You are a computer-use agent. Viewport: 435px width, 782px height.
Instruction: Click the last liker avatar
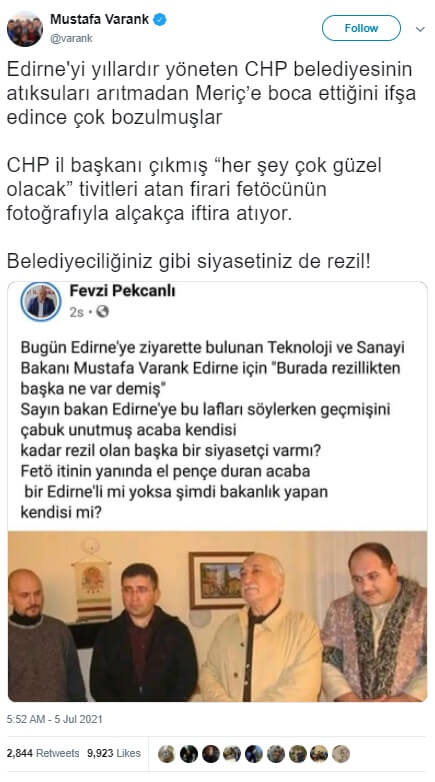coord(341,754)
